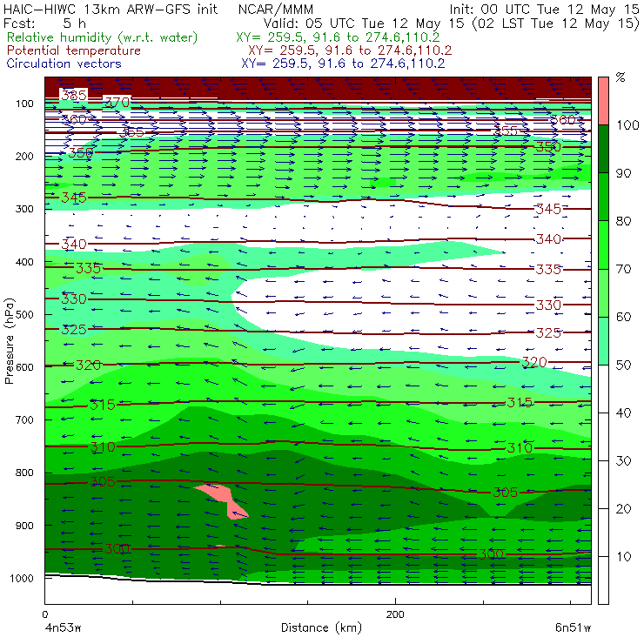Click the '6n51w' end coordinate label
Screen dimensions: 644x644
pyautogui.click(x=573, y=628)
